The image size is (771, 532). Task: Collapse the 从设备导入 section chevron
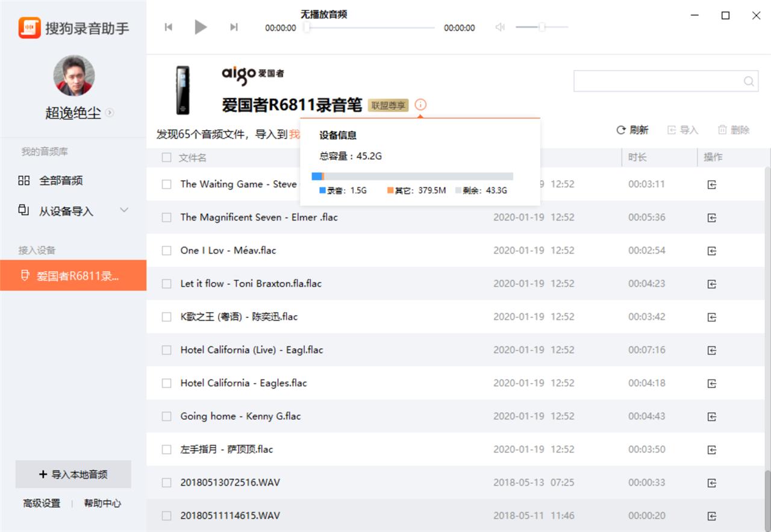[124, 211]
